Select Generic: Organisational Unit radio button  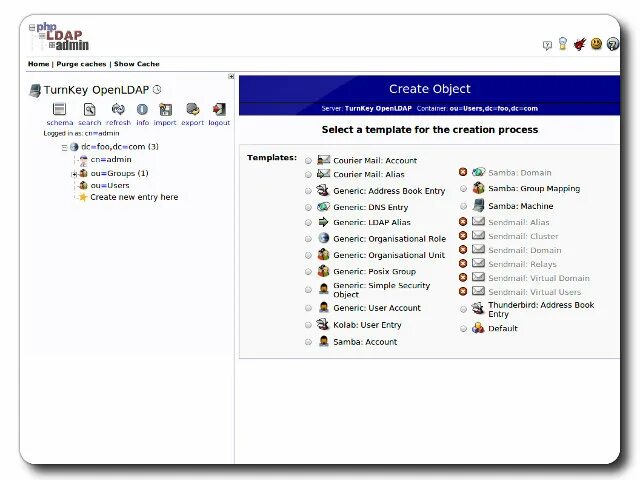[308, 256]
